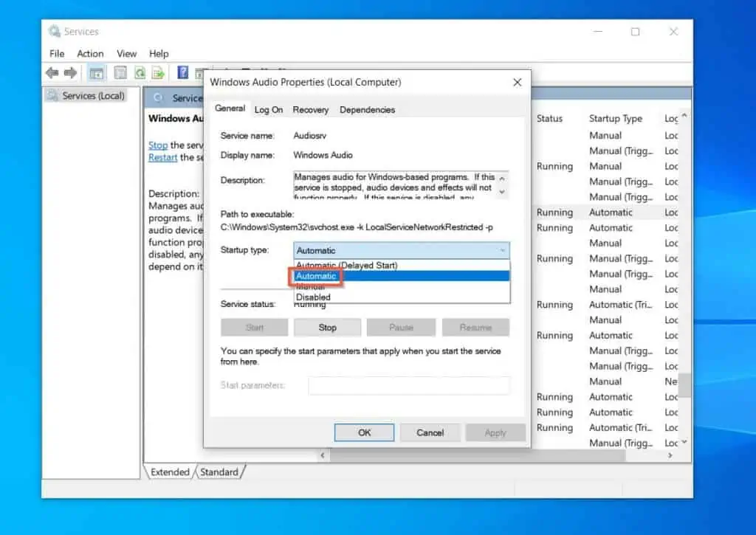Image resolution: width=756 pixels, height=535 pixels.
Task: Click services list vertical scrollbar thumb
Action: [x=684, y=385]
